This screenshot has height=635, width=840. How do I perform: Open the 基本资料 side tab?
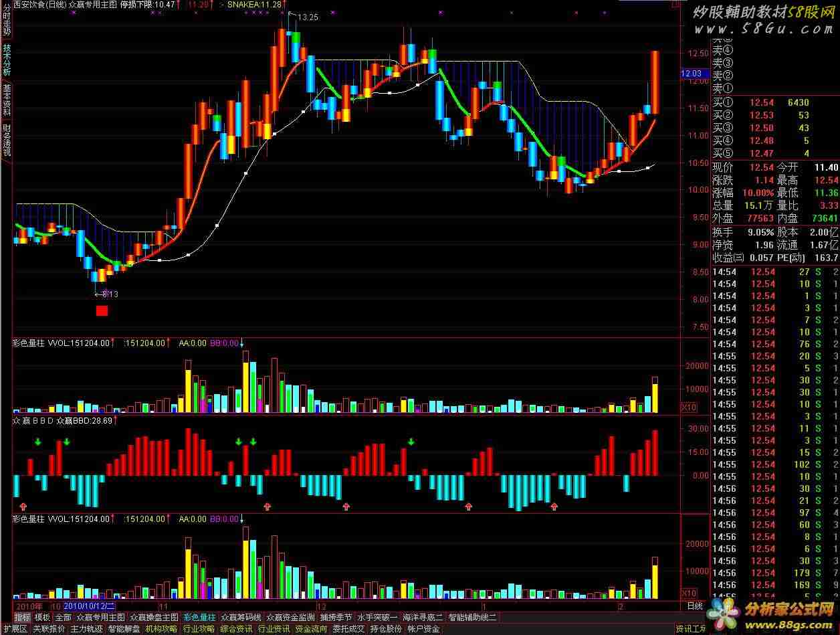tap(7, 100)
